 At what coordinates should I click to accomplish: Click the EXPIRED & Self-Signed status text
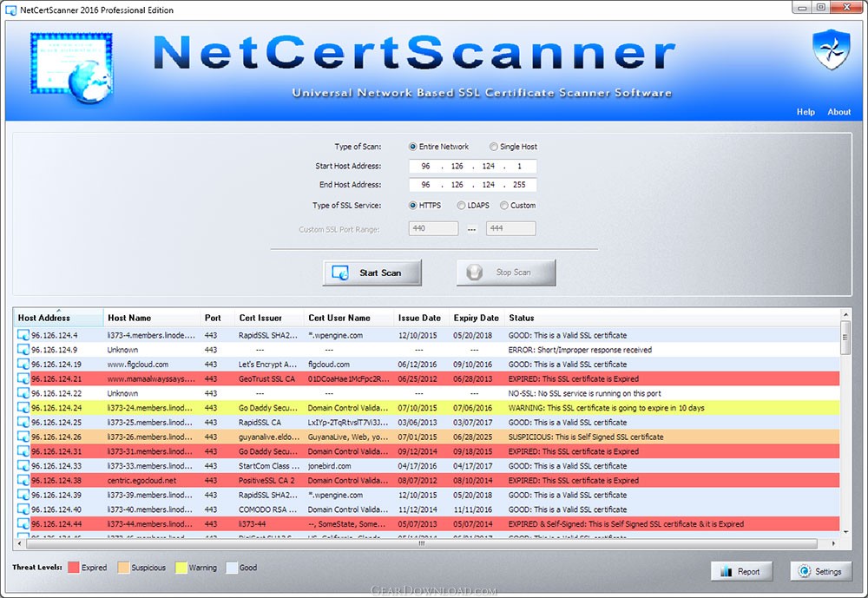coord(626,524)
